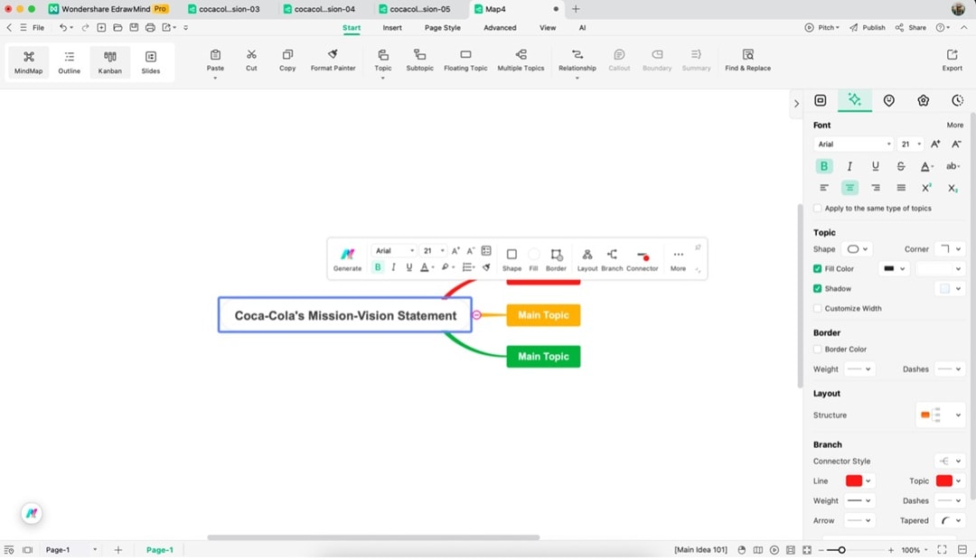This screenshot has height=560, width=976.
Task: Open Layout option in floating toolbar
Action: 587,259
